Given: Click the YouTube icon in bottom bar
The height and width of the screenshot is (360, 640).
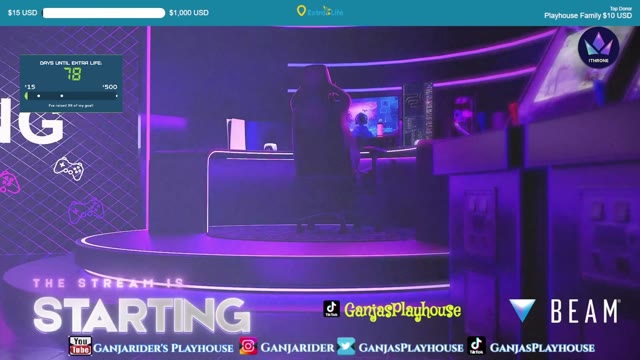Looking at the screenshot, I should [80, 346].
